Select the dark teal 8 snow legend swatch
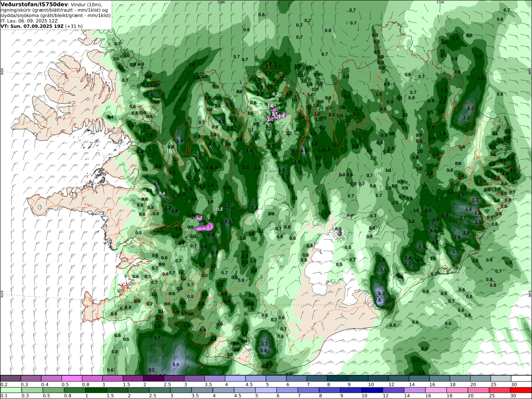 point(337,379)
